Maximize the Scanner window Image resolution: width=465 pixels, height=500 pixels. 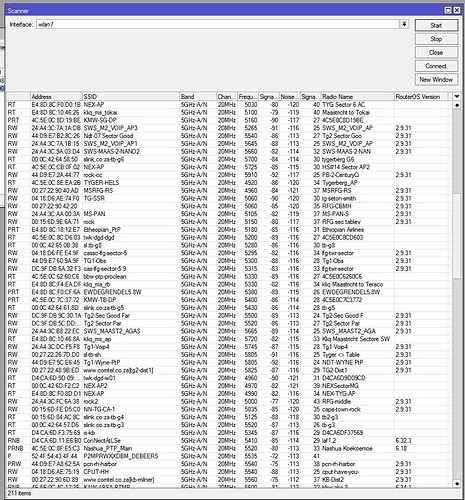[x=448, y=10]
